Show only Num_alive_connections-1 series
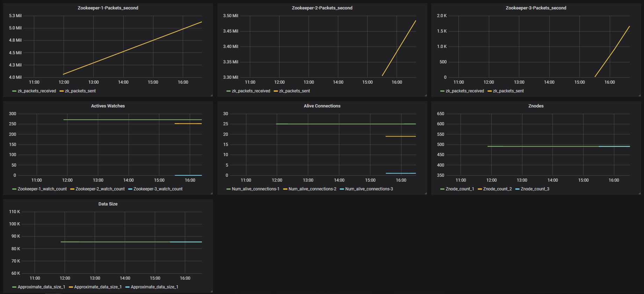Viewport: 644px width, 294px height. tap(255, 189)
